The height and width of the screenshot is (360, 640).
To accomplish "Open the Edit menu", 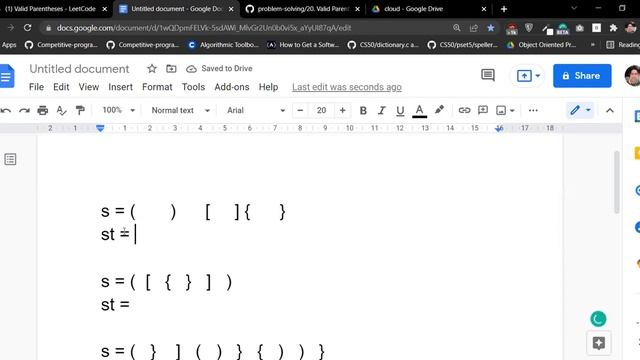I will [61, 87].
